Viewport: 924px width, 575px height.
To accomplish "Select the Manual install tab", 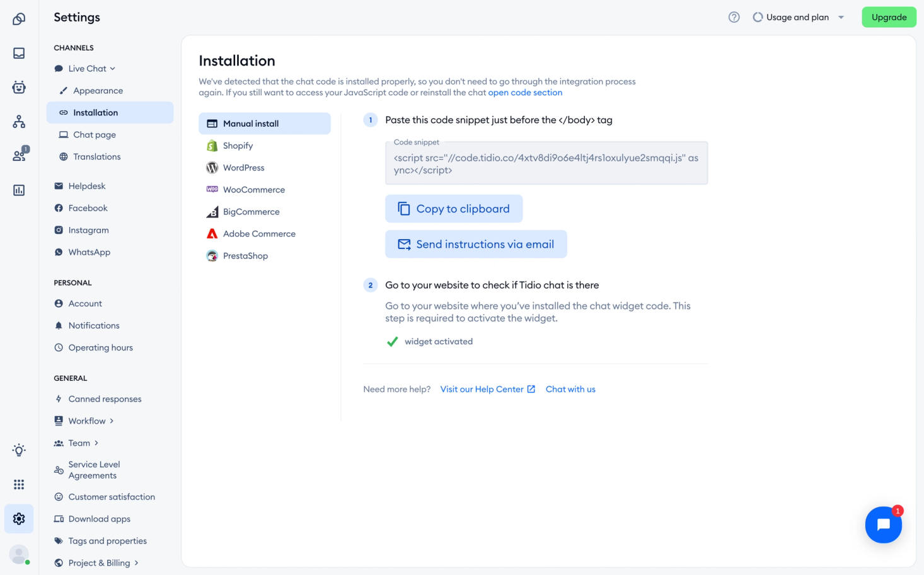I will pos(265,124).
